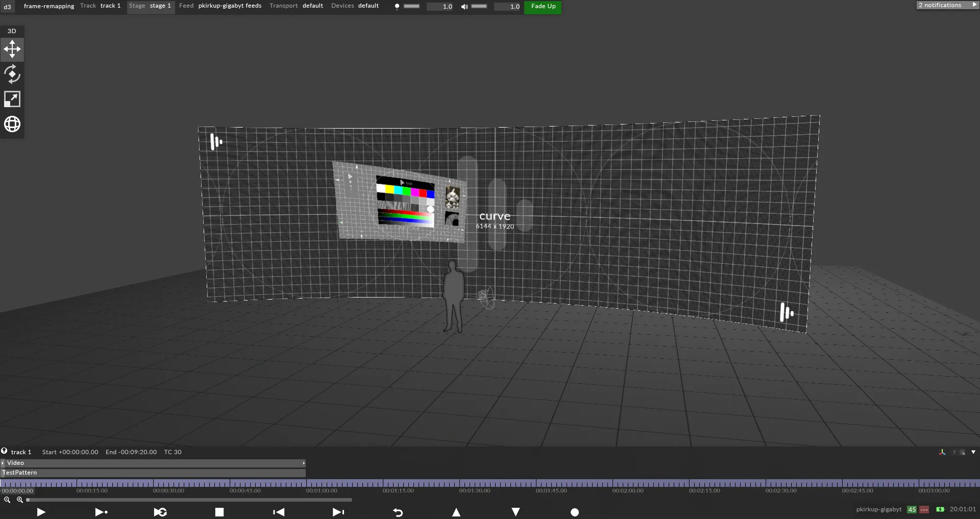Open the timeline options triangle dropdown
This screenshot has width=980, height=519.
click(974, 452)
